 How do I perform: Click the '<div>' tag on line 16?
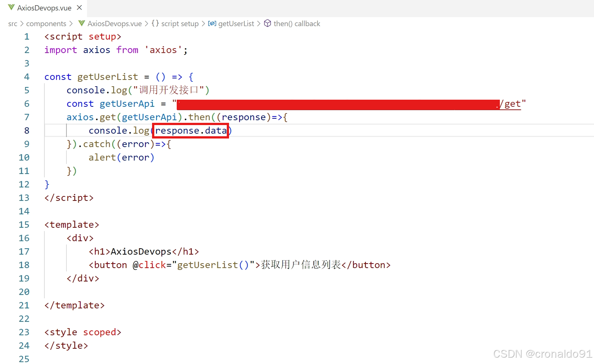(x=80, y=238)
